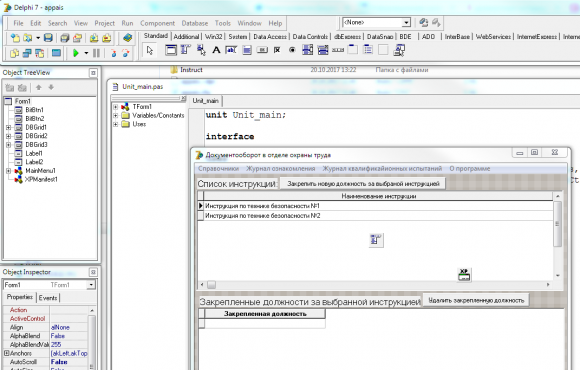Viewport: 580px width, 370px height.
Task: Expand the TForm1 node in code explorer
Action: pos(115,107)
